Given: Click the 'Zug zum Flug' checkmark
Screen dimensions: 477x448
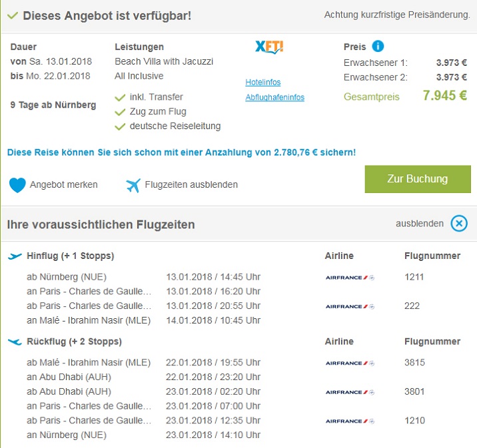Looking at the screenshot, I should (x=120, y=112).
